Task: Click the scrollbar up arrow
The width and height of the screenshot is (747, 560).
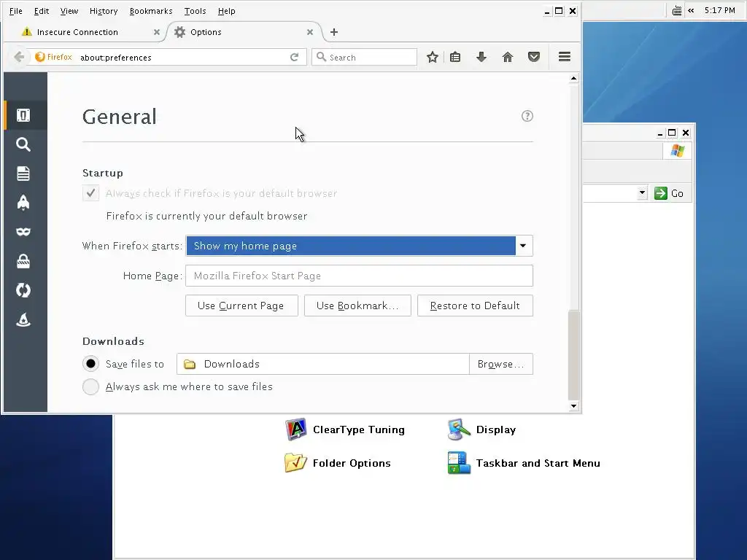Action: tap(573, 78)
